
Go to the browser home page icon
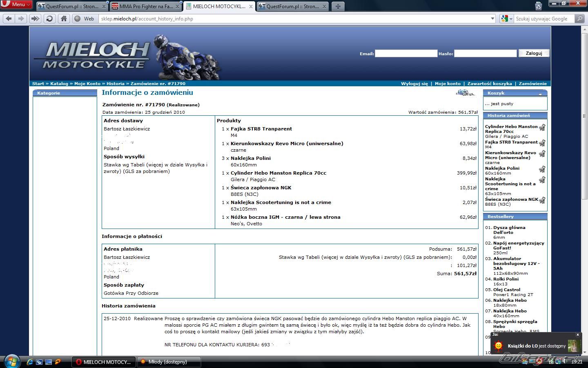[x=64, y=18]
